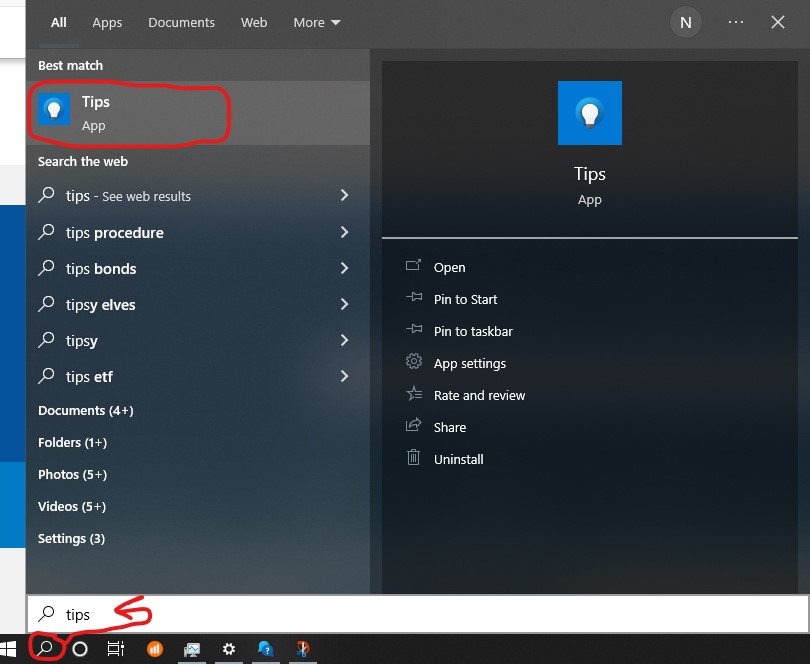Expand the More filter dropdown
810x664 pixels.
pyautogui.click(x=317, y=23)
